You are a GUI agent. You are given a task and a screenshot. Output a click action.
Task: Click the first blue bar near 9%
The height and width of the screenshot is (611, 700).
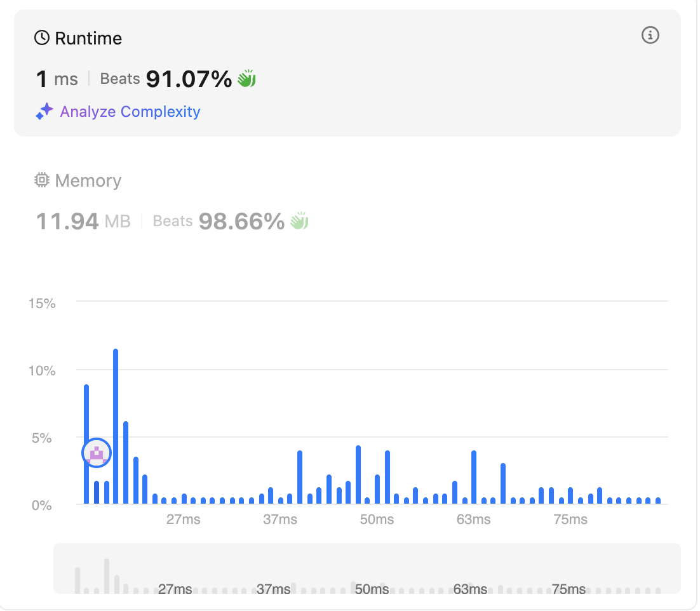coord(86,444)
